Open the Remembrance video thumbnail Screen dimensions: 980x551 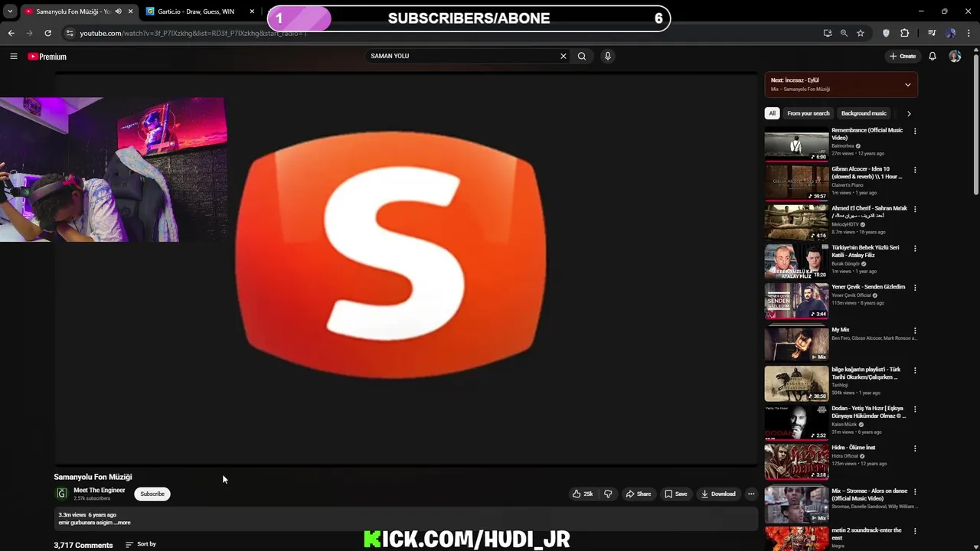pyautogui.click(x=796, y=144)
